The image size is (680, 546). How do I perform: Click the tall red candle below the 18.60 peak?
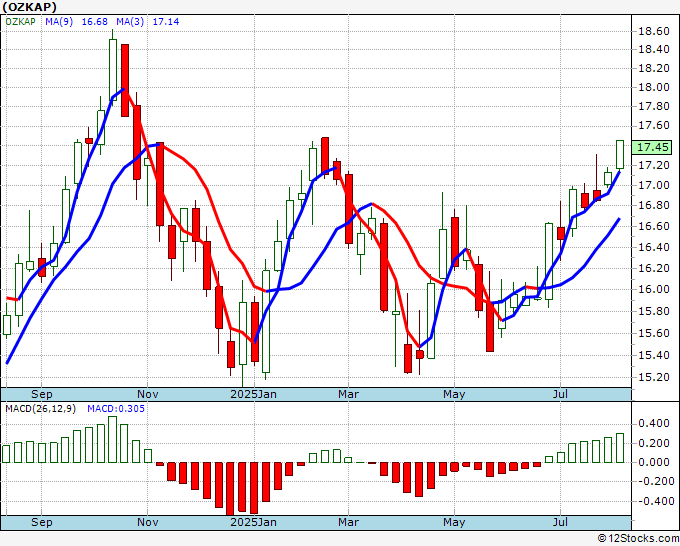point(125,80)
